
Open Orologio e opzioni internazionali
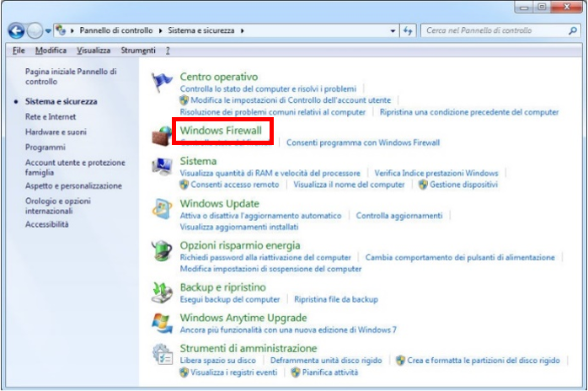[x=58, y=206]
